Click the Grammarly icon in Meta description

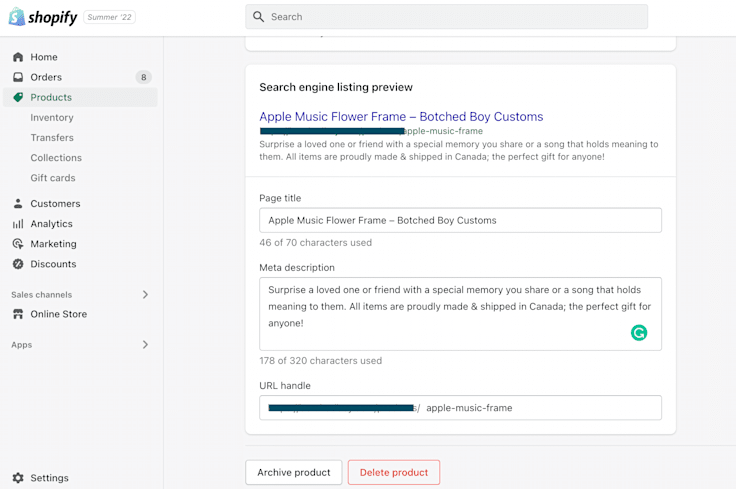(x=639, y=333)
